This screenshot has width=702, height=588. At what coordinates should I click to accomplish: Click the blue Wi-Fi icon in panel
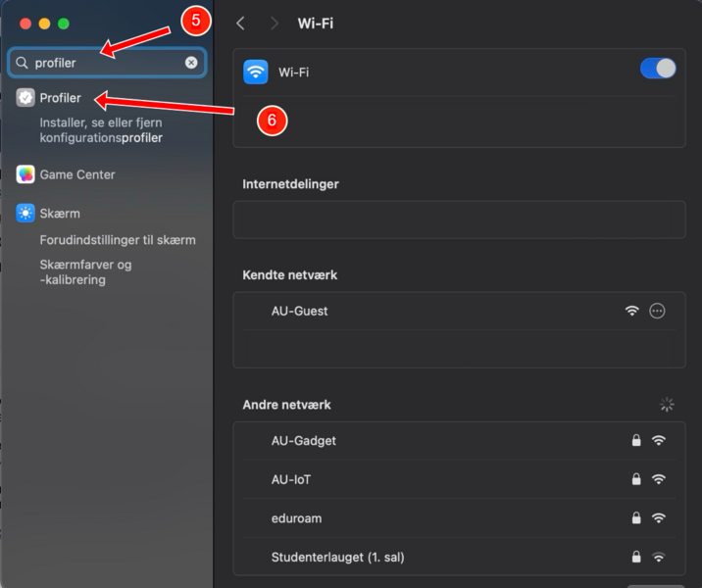point(256,72)
